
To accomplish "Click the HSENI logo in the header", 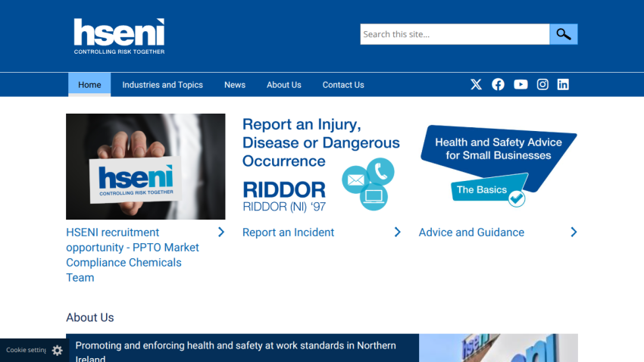I will [119, 36].
